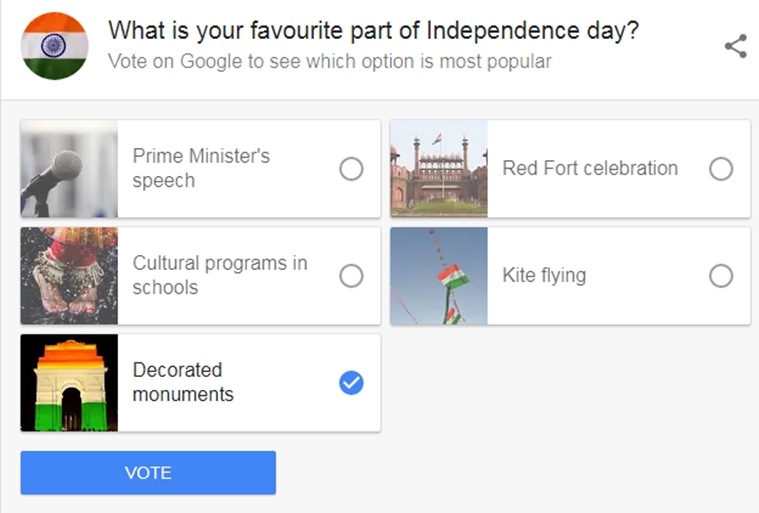
Task: Click the Red Fort building thumbnail
Action: (439, 169)
